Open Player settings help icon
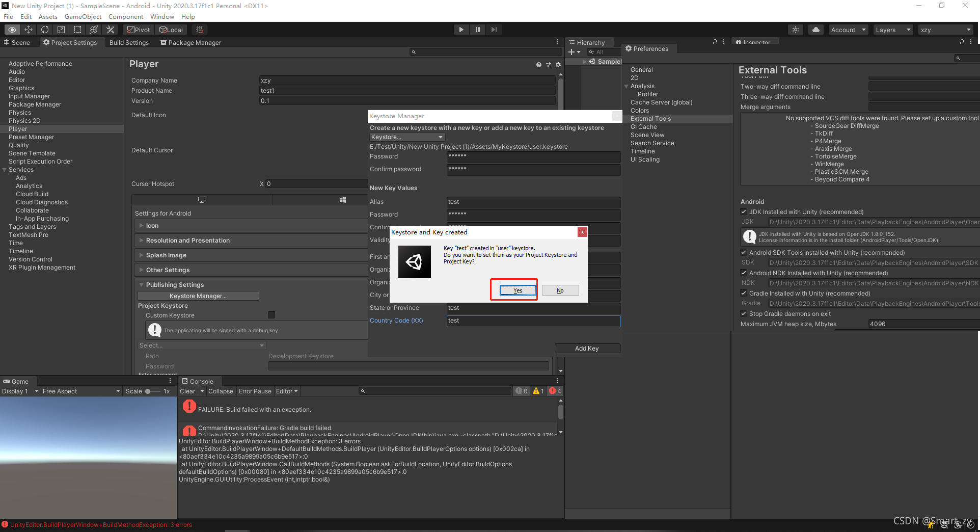 (539, 65)
